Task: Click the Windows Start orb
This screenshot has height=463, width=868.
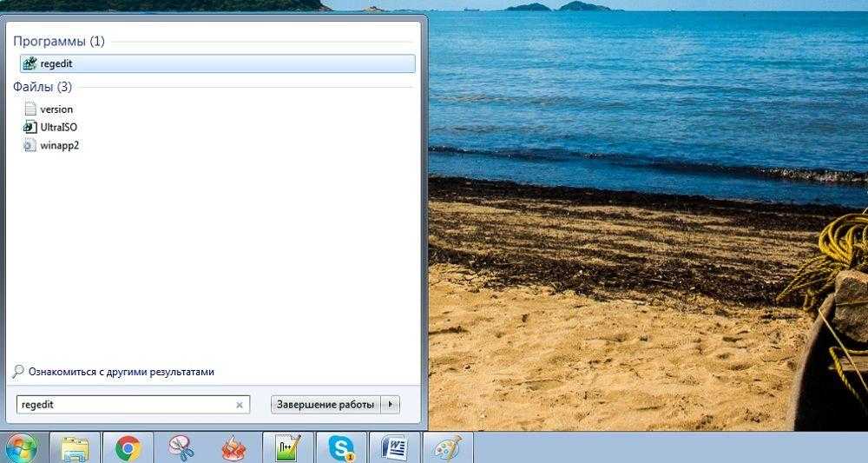Action: pos(20,448)
